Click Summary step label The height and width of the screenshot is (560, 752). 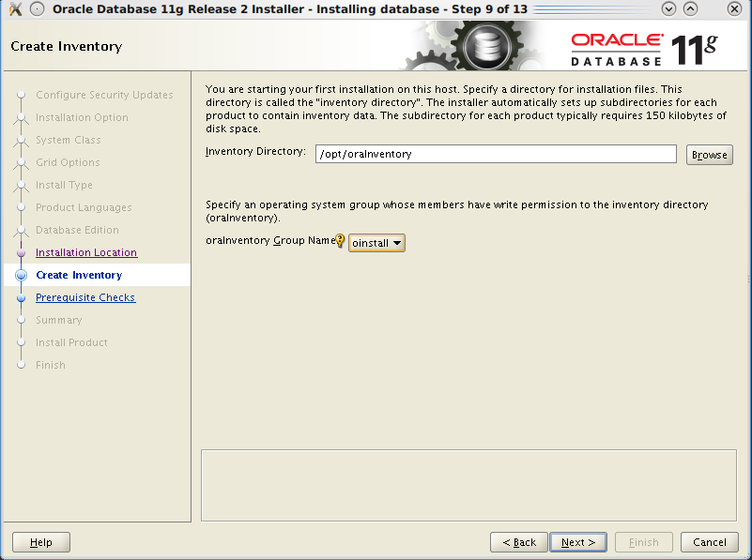tap(59, 320)
